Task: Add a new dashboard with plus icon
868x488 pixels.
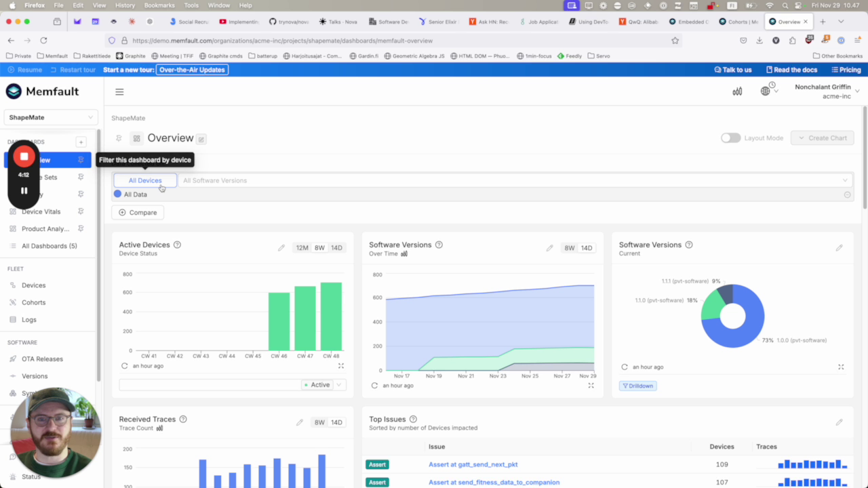Action: [x=81, y=142]
